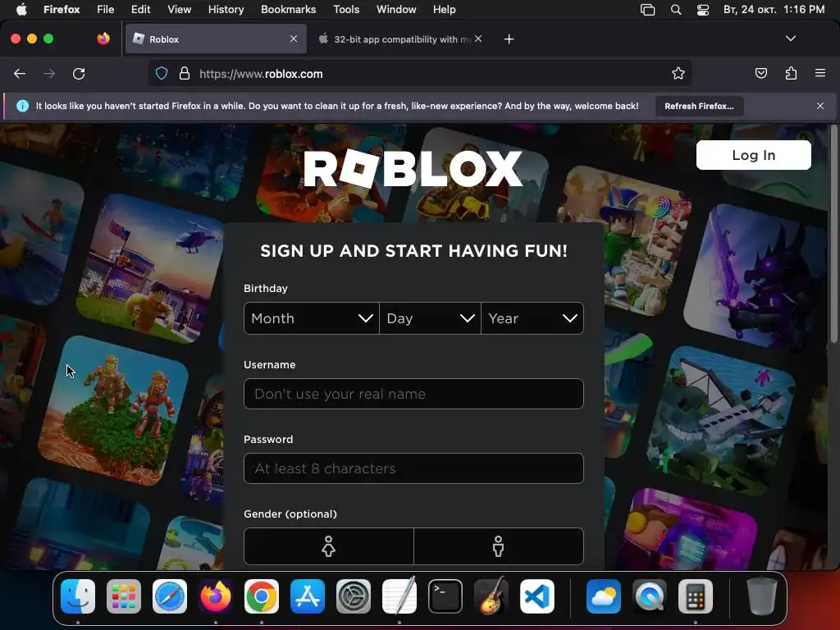Open Visual Studio Code from the Dock
This screenshot has height=630, width=840.
537,596
